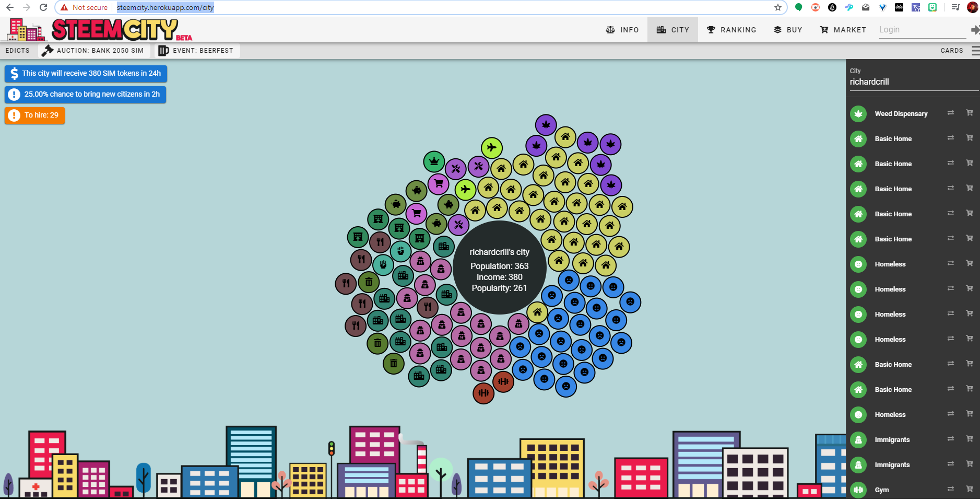Click the Weed Dispensary card label
This screenshot has width=980, height=500.
(x=901, y=113)
